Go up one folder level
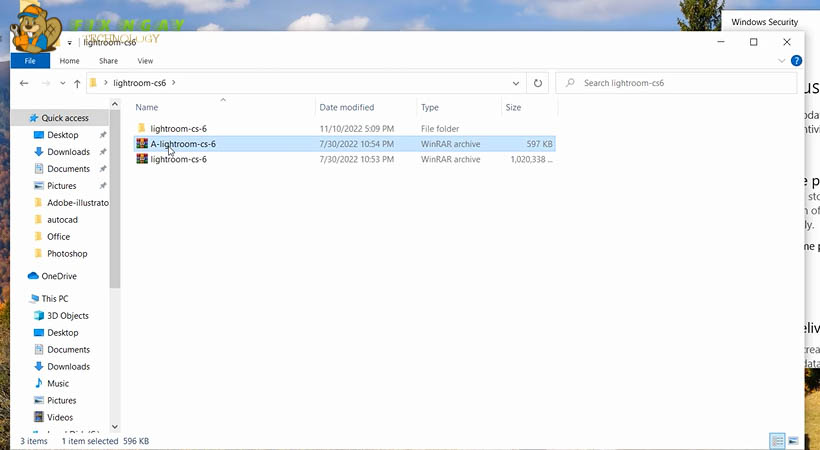This screenshot has width=820, height=450. 77,83
